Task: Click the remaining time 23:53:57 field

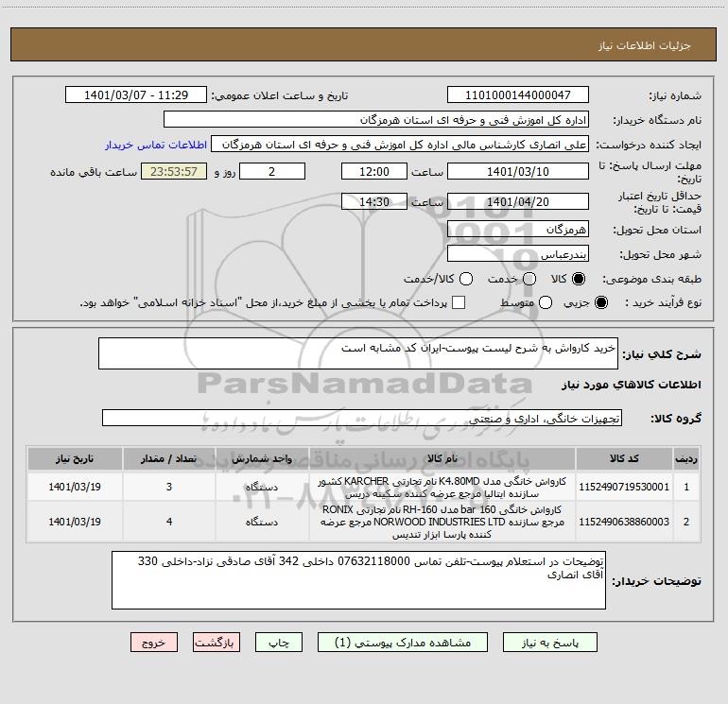Action: tap(174, 171)
